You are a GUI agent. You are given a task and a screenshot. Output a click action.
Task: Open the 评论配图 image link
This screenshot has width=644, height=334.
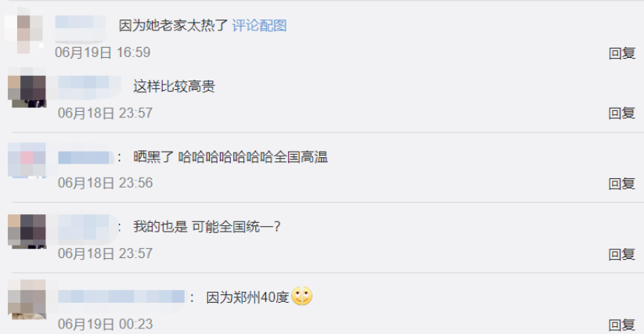[x=259, y=26]
